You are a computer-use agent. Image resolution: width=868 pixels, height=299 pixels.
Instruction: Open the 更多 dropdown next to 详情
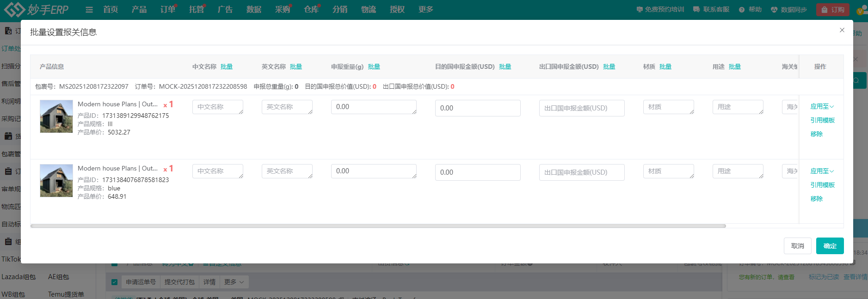pyautogui.click(x=234, y=282)
